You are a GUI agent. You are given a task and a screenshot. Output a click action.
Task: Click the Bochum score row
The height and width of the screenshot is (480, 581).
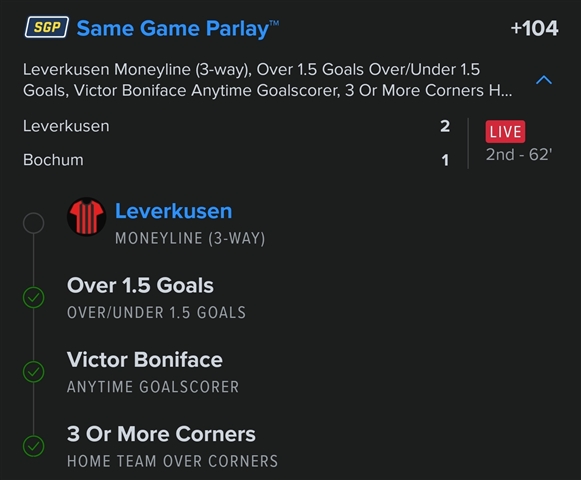(236, 160)
